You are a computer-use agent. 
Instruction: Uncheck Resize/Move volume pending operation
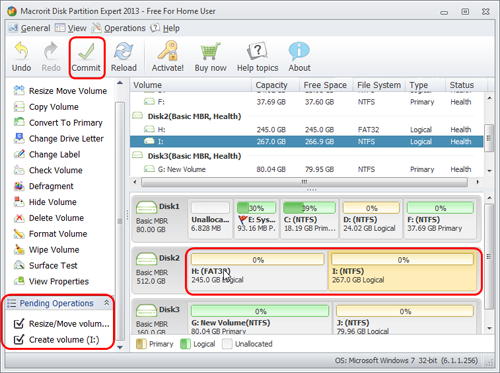coord(19,323)
